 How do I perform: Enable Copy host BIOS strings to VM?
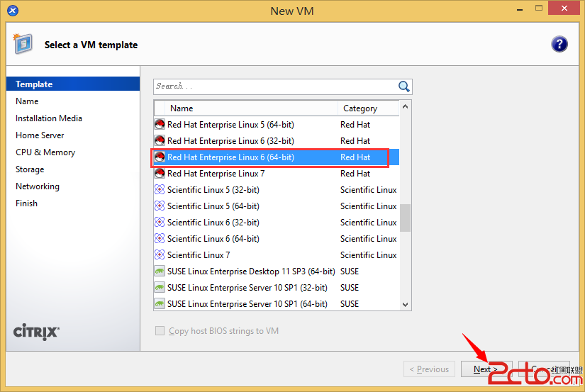tap(160, 331)
